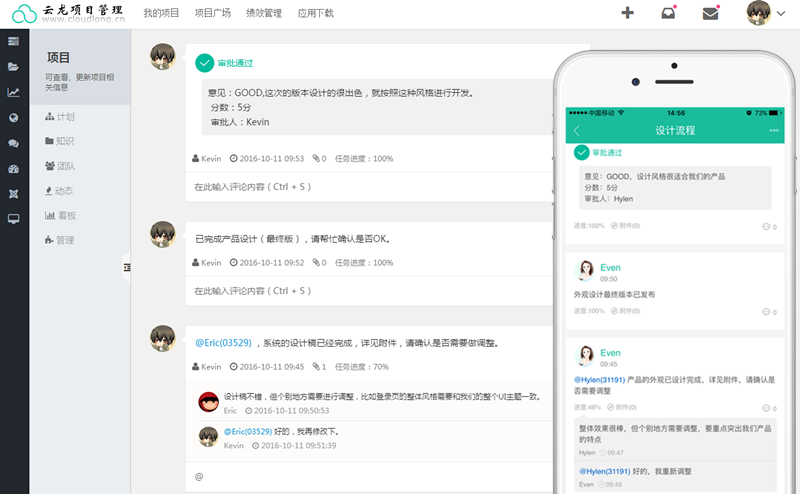Open the line chart icon in sidebar

pos(13,92)
